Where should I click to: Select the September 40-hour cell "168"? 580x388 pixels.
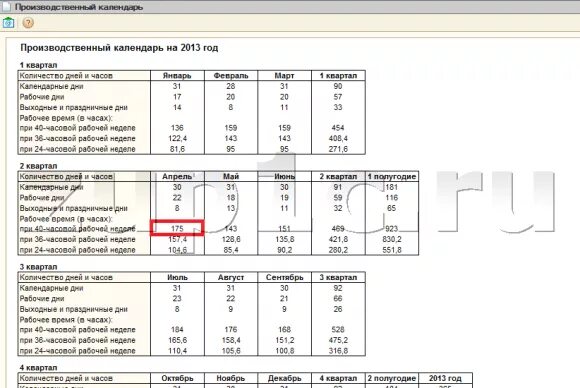point(284,330)
